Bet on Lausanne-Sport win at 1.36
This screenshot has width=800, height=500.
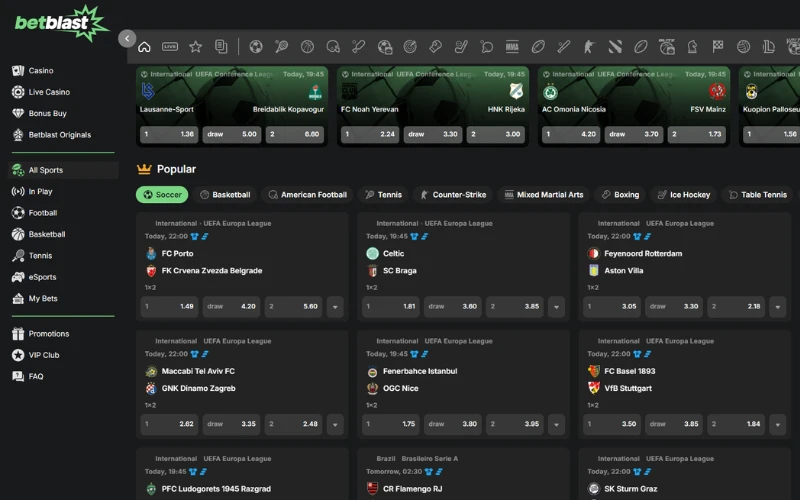pos(169,135)
